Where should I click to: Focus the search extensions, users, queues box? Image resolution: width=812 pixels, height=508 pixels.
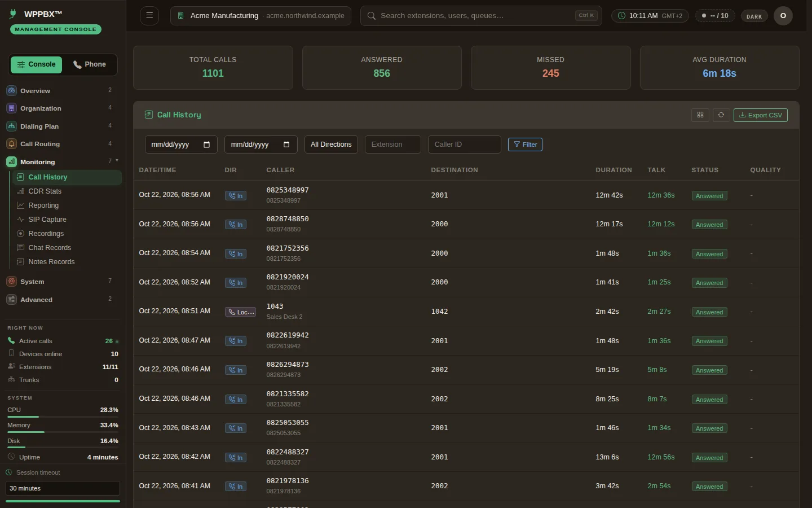(480, 16)
